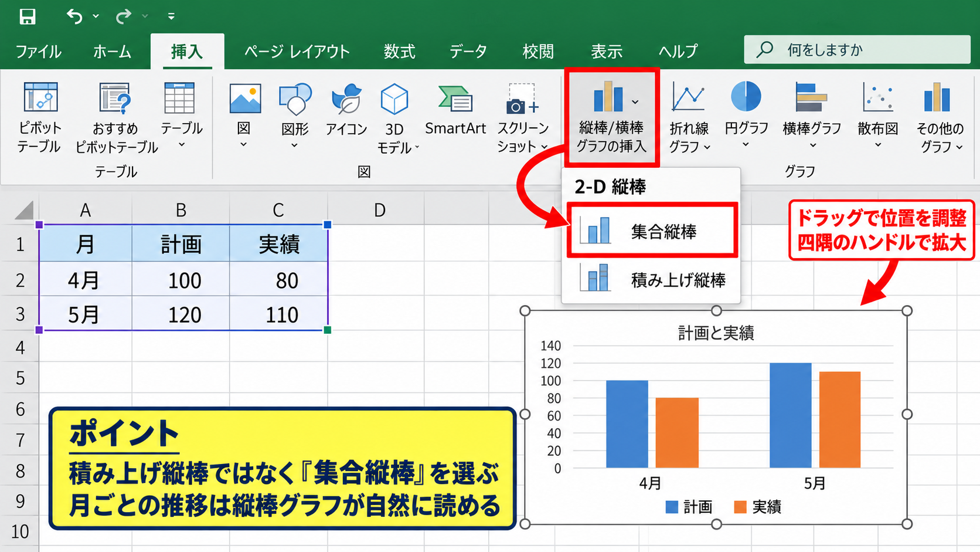Click the 散布図 scatter icon

click(877, 97)
